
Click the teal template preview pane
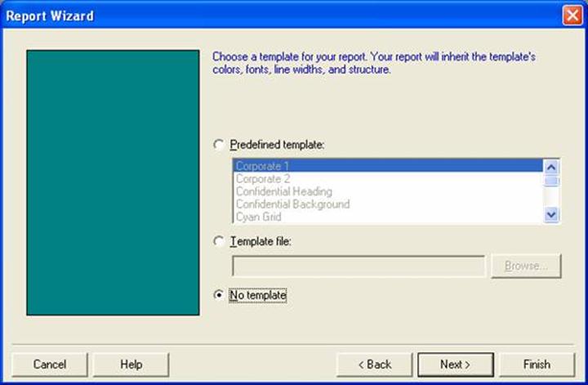[113, 183]
